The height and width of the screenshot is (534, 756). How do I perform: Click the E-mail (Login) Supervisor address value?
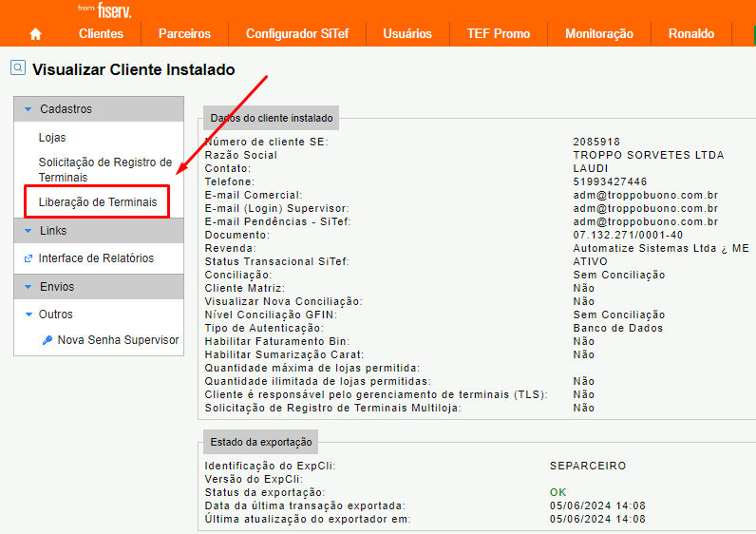coord(646,208)
